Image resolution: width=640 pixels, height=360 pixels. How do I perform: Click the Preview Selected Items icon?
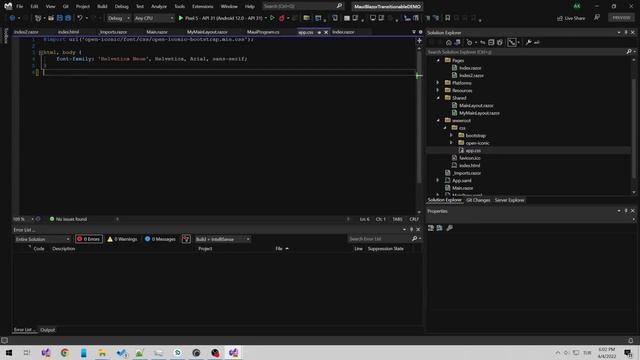[x=537, y=42]
